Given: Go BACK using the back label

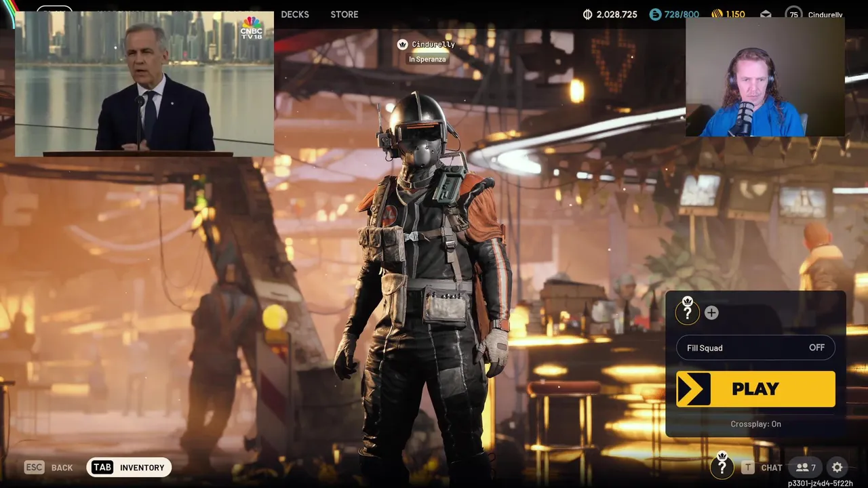Looking at the screenshot, I should 62,468.
